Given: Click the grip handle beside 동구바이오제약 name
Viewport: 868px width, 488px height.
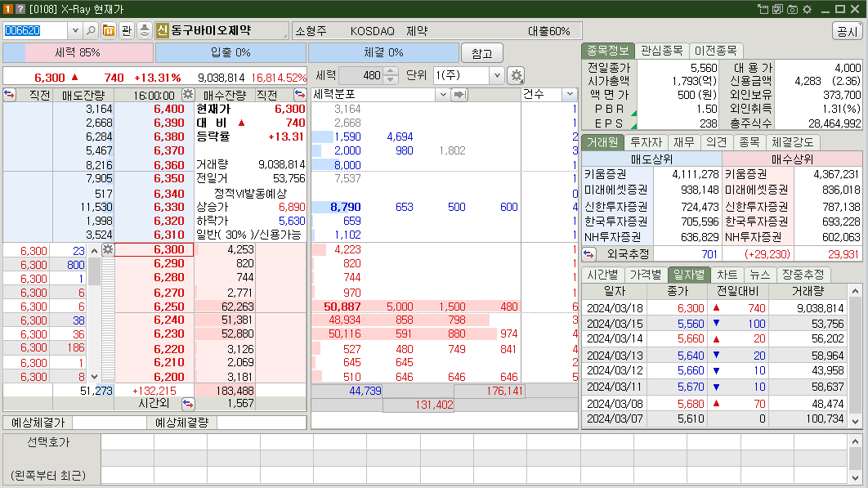Looking at the screenshot, I should (x=285, y=34).
